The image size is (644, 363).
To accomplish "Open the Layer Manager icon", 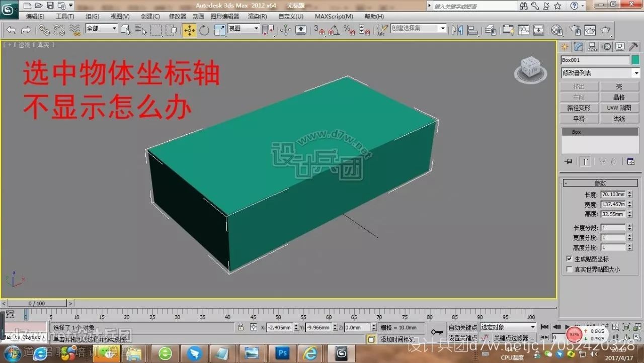I will pos(491,29).
